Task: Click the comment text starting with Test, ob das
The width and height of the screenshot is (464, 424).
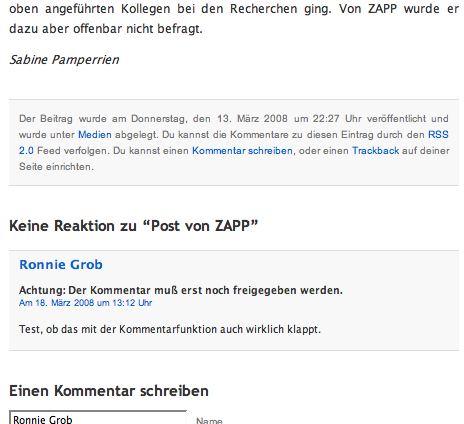Action: [170, 329]
